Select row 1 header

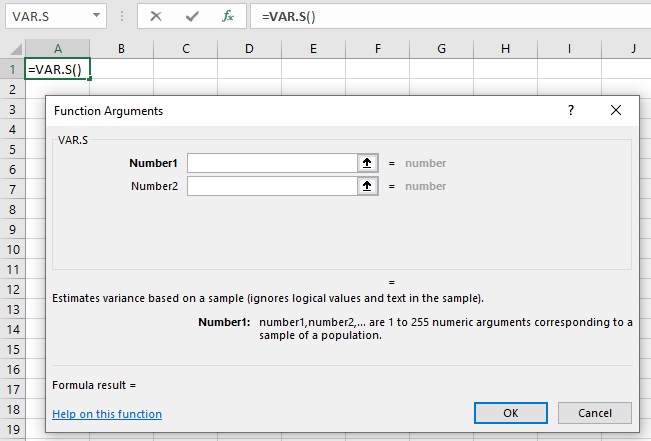(12, 69)
